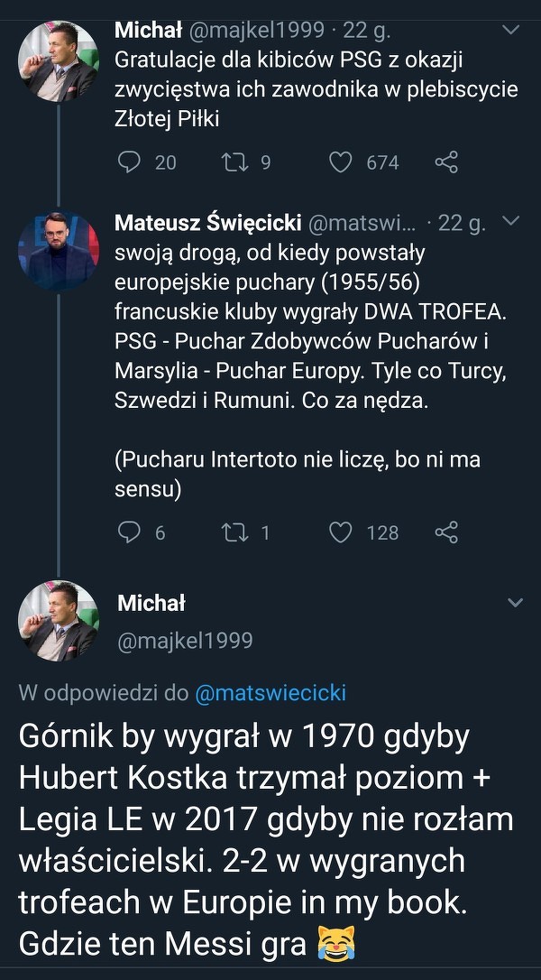The height and width of the screenshot is (980, 541).
Task: Expand menu chevron on Mateusz Święcicki's tweet
Action: (x=510, y=222)
